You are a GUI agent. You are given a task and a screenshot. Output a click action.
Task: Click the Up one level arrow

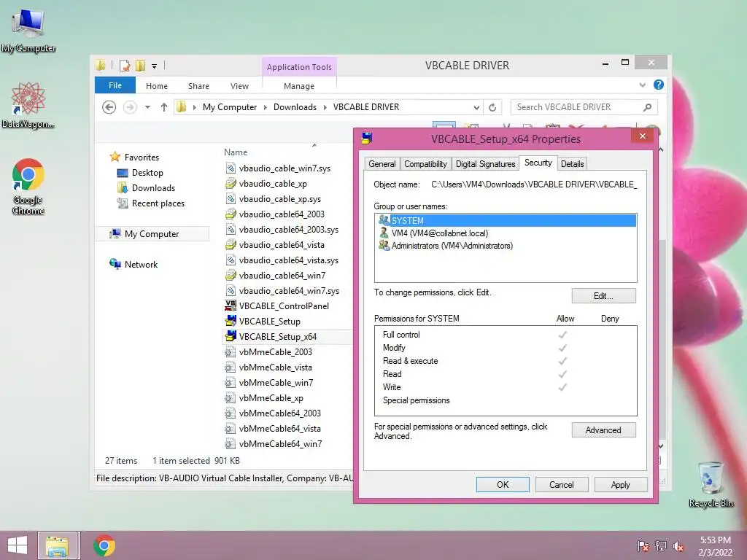(x=164, y=107)
